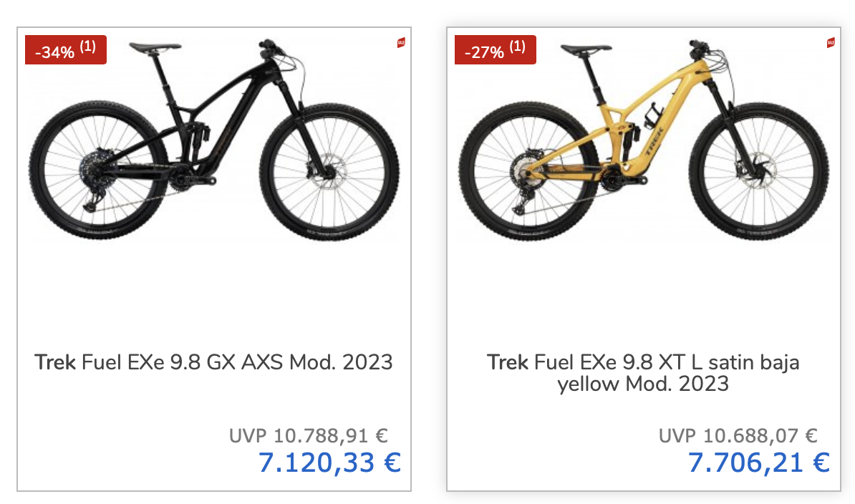Click the UVP 10.688,07 € list price
Image resolution: width=855 pixels, height=504 pixels.
[x=738, y=435]
